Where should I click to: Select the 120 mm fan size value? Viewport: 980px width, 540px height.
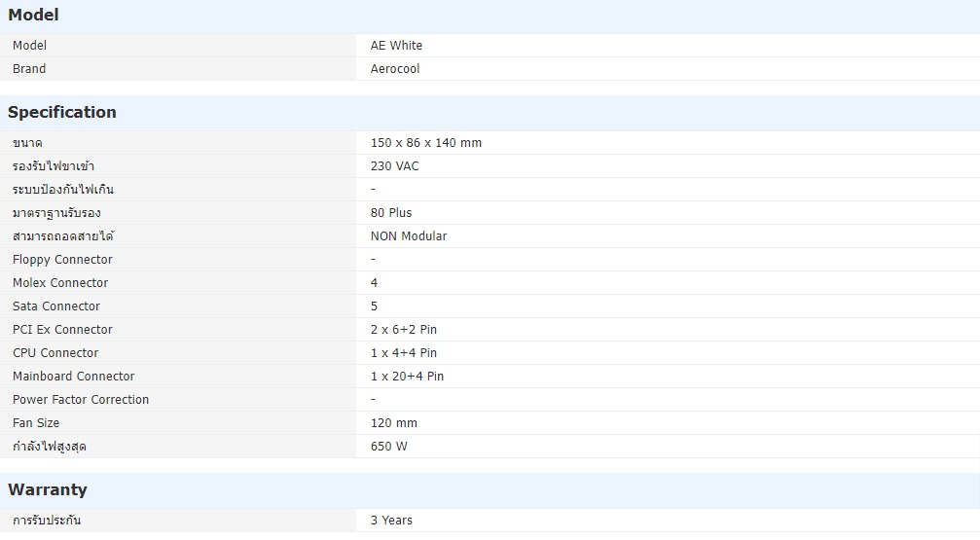click(393, 423)
